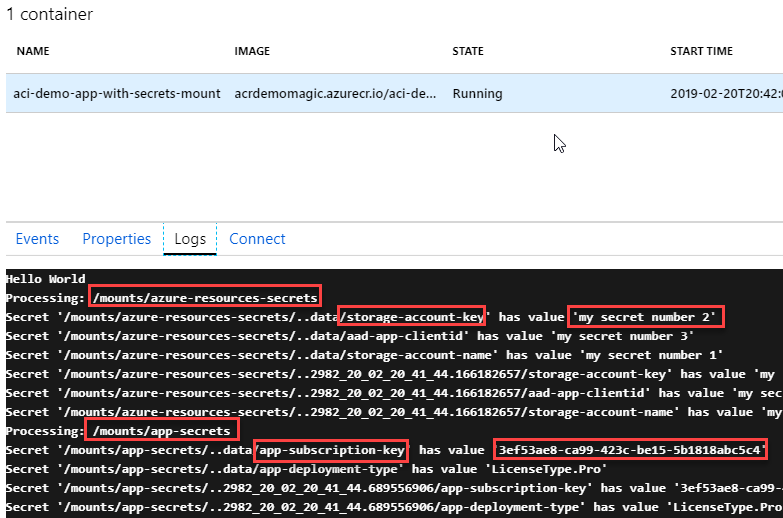
Task: Select the aci-demo-app-with-secrets-mount container row
Action: [x=117, y=94]
